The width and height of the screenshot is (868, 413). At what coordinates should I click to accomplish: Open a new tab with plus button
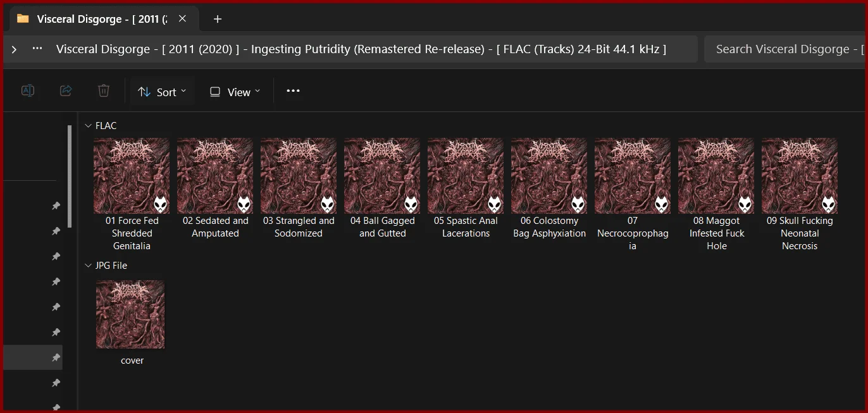point(218,19)
